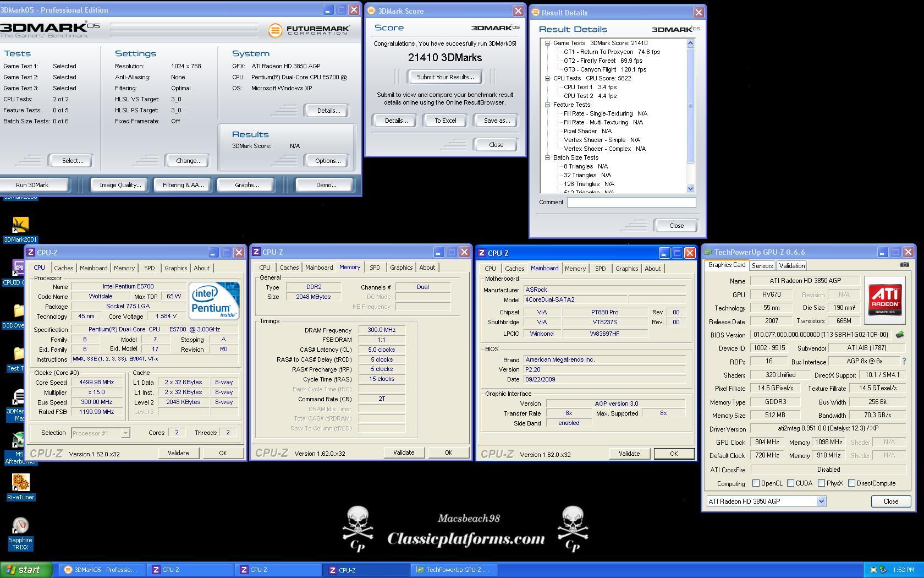Image resolution: width=924 pixels, height=578 pixels.
Task: Open system tray icons in taskbar
Action: coord(878,570)
